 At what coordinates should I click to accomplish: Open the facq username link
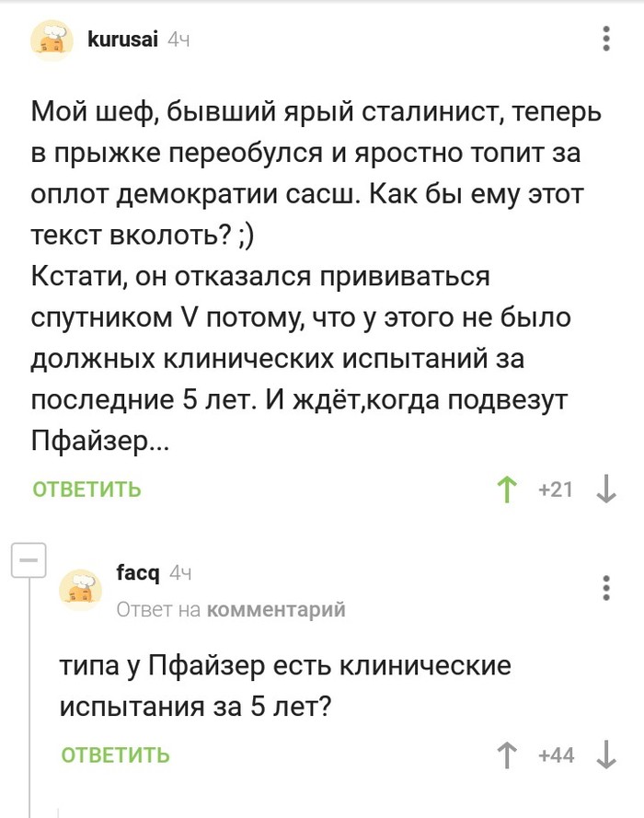(x=138, y=574)
